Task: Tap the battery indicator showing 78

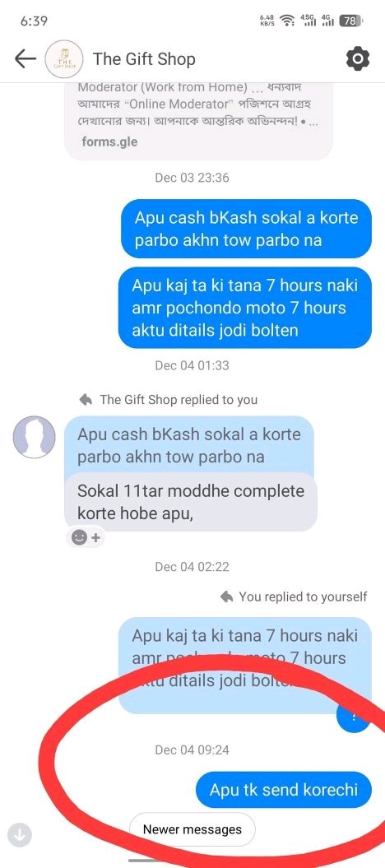Action: 350,21
